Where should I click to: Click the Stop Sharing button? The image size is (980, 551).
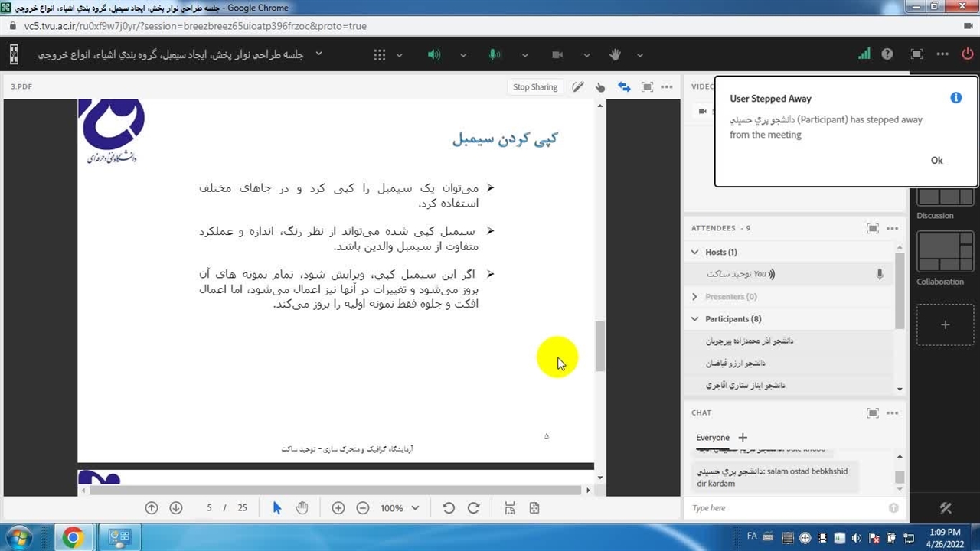pyautogui.click(x=534, y=87)
